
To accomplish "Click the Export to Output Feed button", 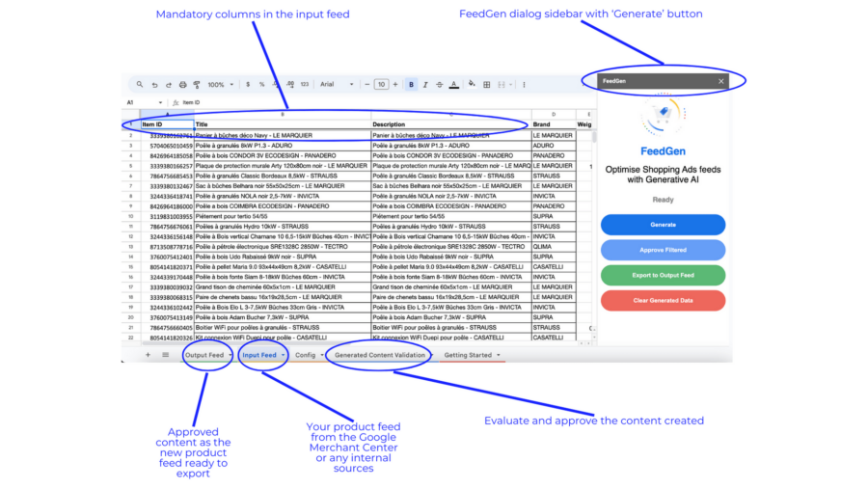I will [x=663, y=275].
